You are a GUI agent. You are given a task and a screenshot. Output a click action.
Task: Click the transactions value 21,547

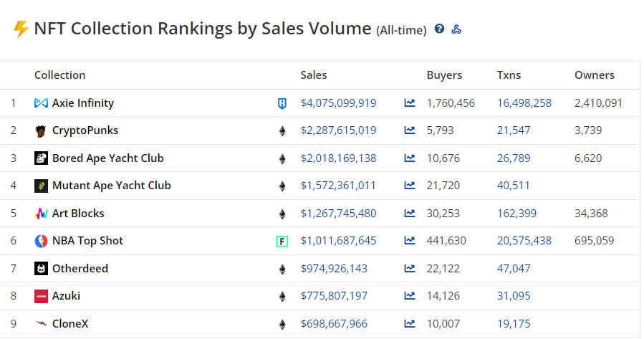514,130
